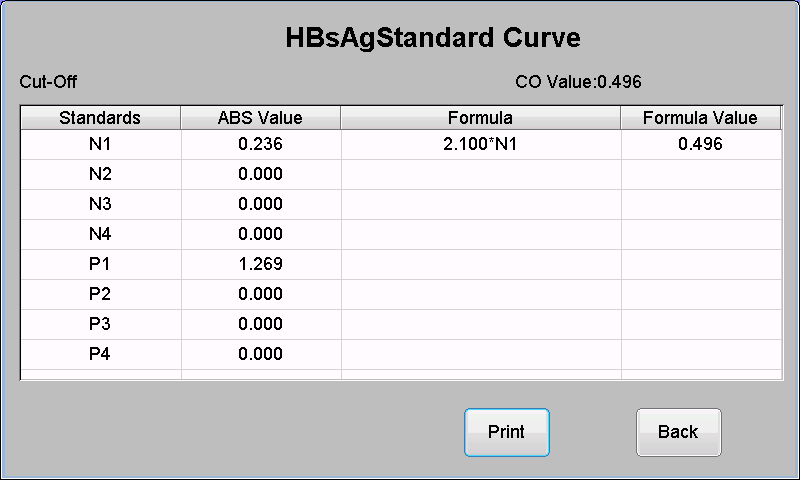Select the N3 standard row
Image resolution: width=800 pixels, height=480 pixels.
coord(401,205)
